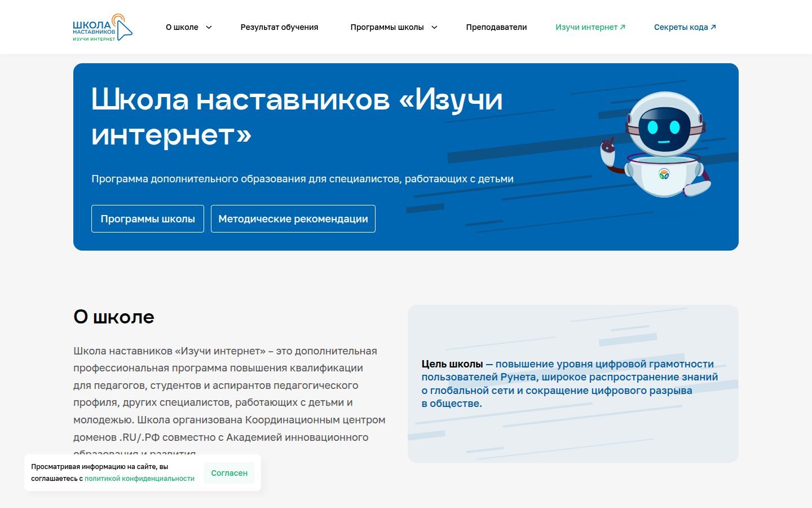Open the Программы школы menu label

point(387,27)
